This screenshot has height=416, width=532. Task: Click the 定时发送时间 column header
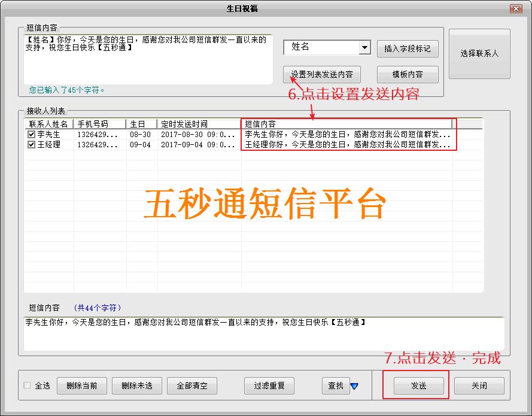click(x=199, y=124)
